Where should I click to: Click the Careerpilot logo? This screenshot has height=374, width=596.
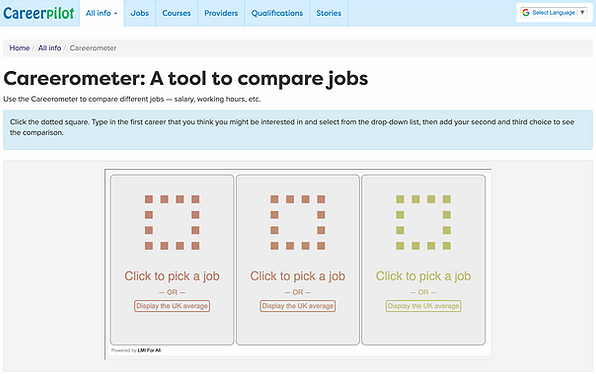(39, 13)
